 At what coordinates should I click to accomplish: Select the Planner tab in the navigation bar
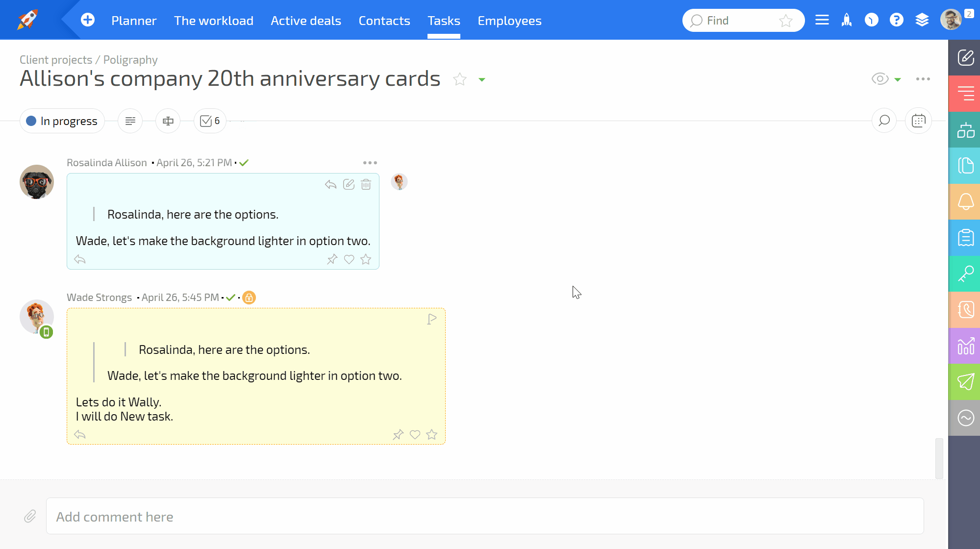coord(133,20)
